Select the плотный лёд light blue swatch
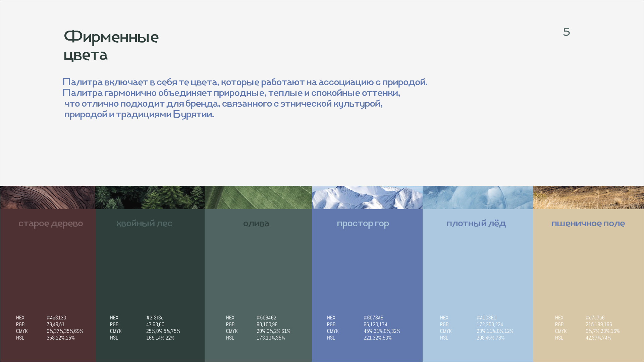The image size is (644, 362). pyautogui.click(x=478, y=268)
